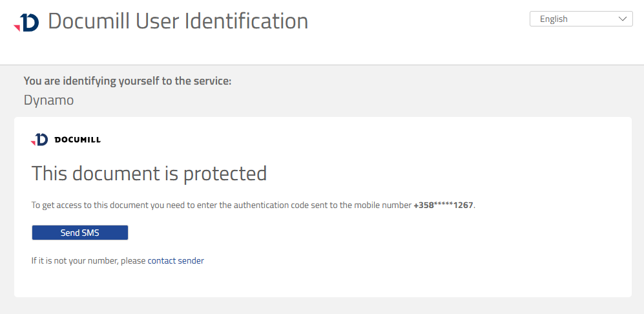The width and height of the screenshot is (644, 314).
Task: Follow the contact sender link
Action: coord(176,261)
